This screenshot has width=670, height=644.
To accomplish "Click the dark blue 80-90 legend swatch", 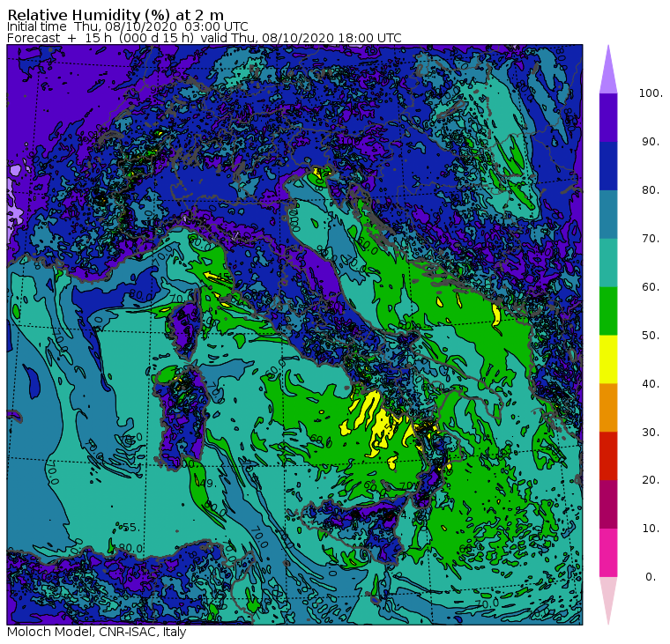I will (x=608, y=166).
